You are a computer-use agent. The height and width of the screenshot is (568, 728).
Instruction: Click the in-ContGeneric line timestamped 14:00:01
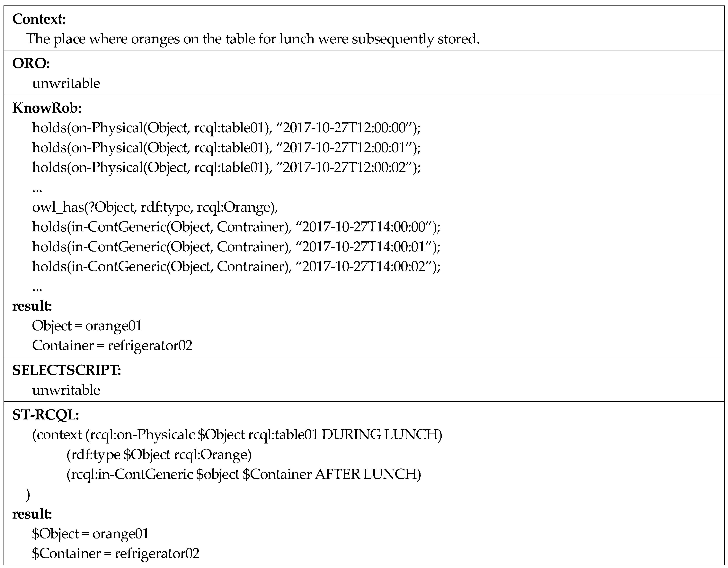click(236, 247)
